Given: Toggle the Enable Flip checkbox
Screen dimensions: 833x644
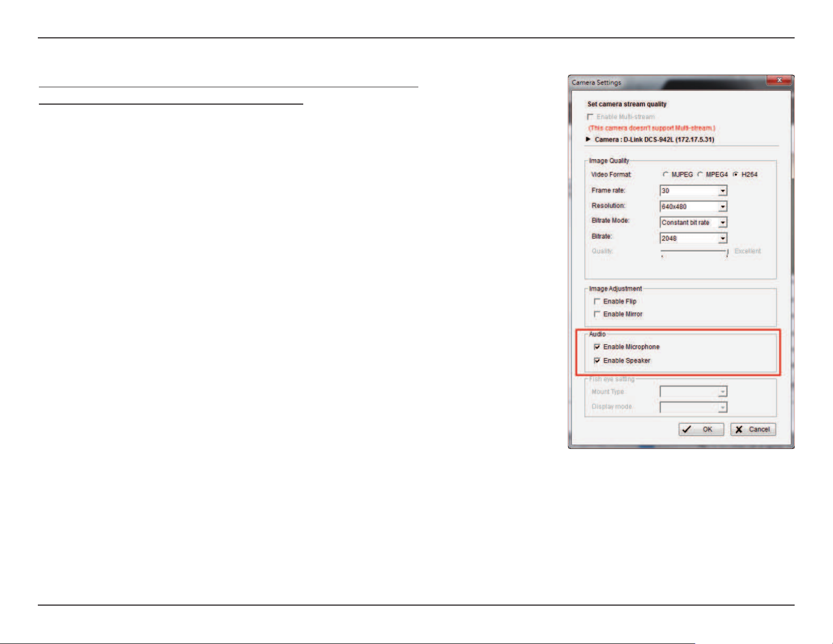Looking at the screenshot, I should (597, 301).
